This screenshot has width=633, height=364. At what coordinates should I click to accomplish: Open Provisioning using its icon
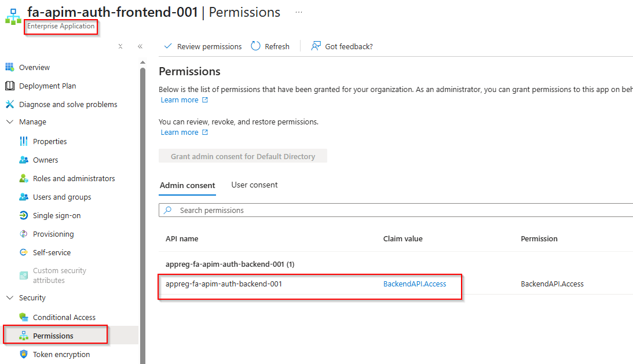click(24, 234)
